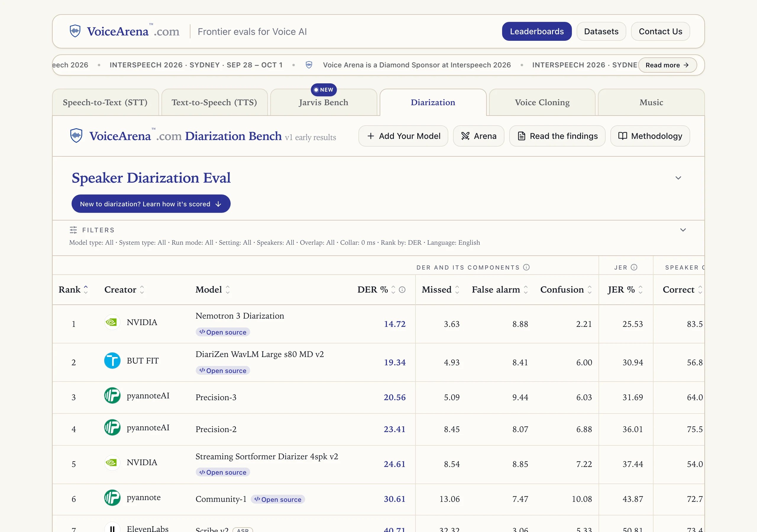757x532 pixels.
Task: Open info icon beside DER and its components
Action: click(x=527, y=267)
